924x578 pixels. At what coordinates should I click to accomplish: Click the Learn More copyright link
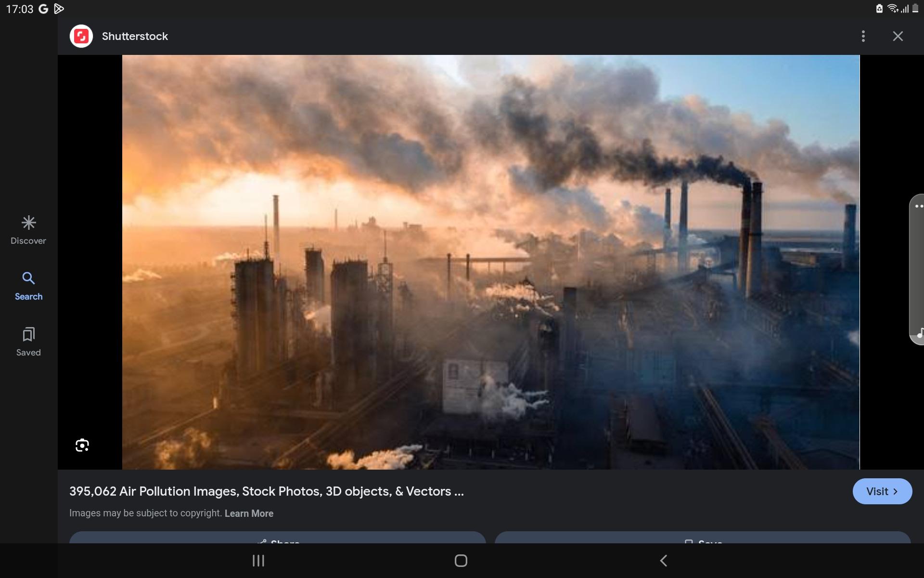(249, 513)
